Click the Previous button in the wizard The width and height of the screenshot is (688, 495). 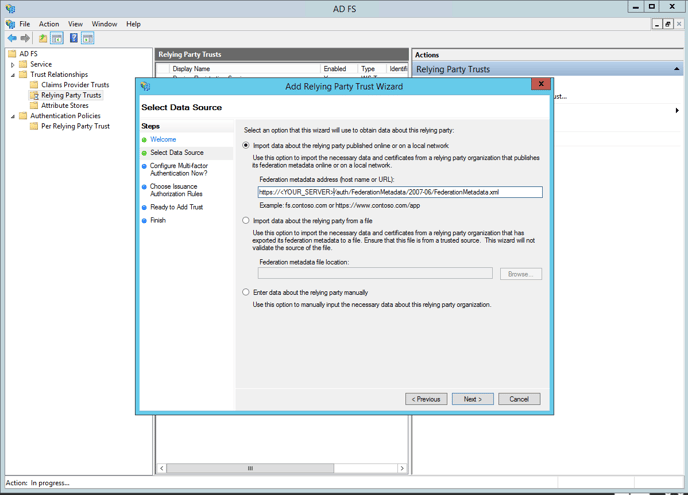[x=426, y=399]
